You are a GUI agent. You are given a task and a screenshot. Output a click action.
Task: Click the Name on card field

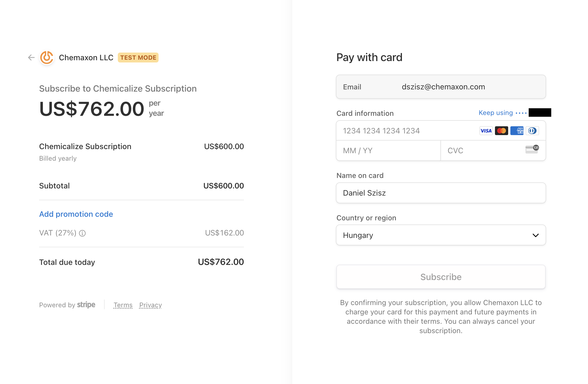click(x=440, y=193)
